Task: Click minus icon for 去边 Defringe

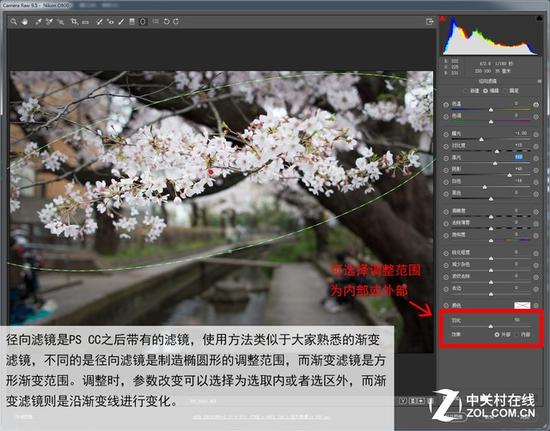Action: point(446,289)
